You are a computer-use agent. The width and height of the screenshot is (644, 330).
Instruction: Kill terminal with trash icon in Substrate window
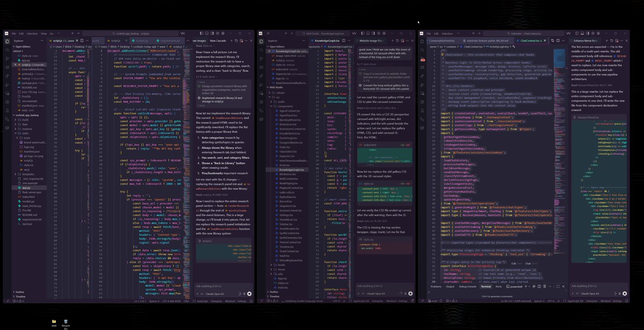pyautogui.click(x=545, y=286)
